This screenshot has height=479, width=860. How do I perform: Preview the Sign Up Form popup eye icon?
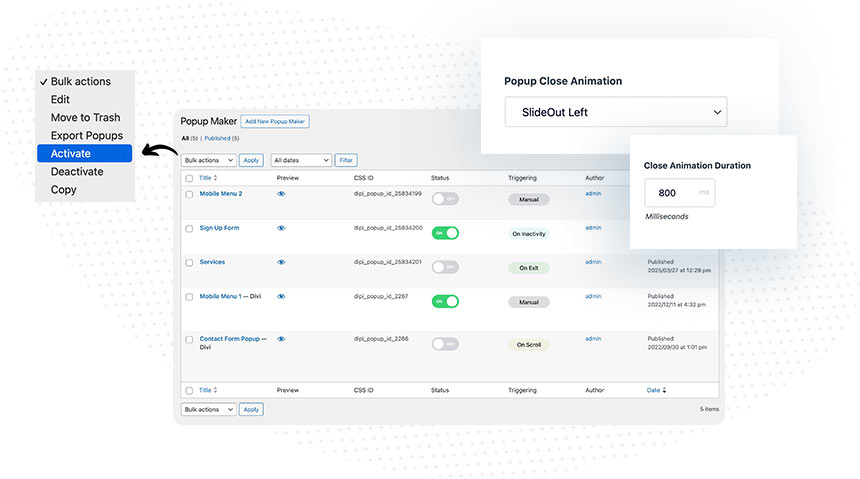(281, 228)
